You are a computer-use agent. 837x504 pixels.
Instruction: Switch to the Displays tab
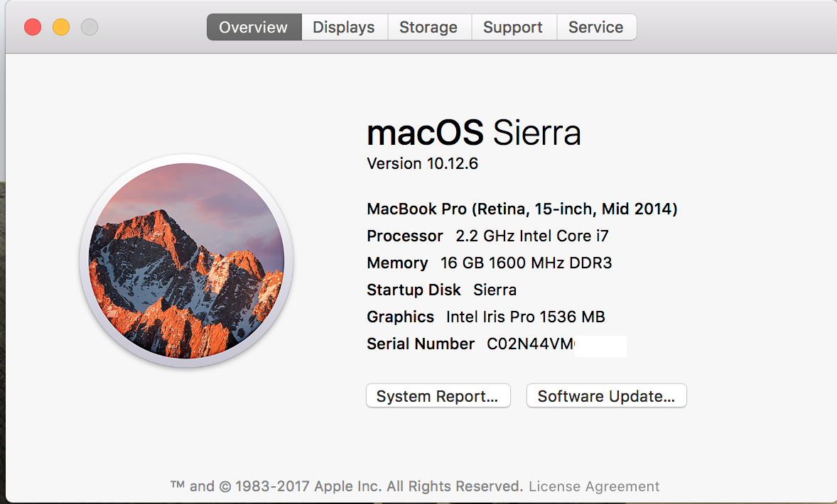pos(344,28)
